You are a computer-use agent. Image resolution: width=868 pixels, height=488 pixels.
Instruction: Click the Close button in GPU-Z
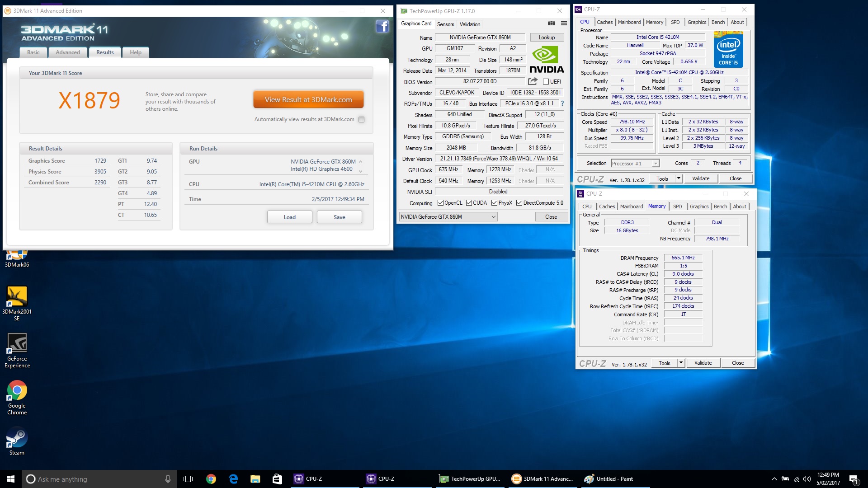(551, 217)
